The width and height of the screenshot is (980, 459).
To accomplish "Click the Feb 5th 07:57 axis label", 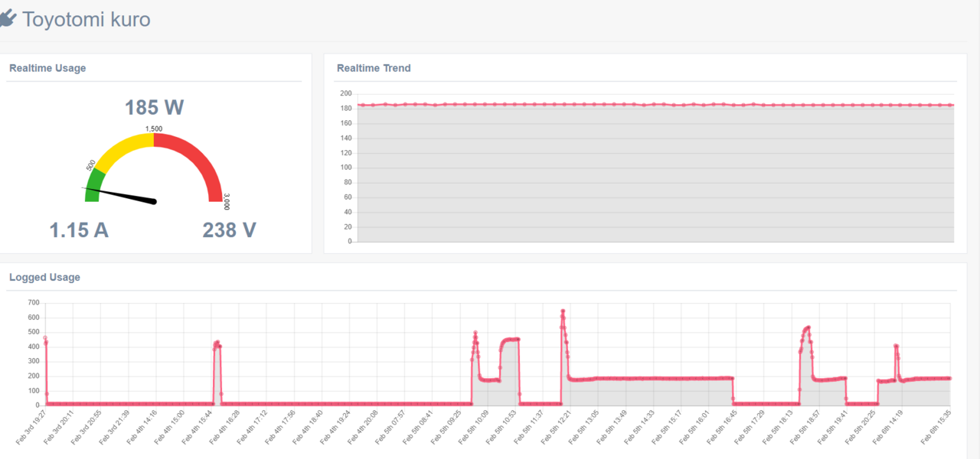I will pyautogui.click(x=390, y=427).
